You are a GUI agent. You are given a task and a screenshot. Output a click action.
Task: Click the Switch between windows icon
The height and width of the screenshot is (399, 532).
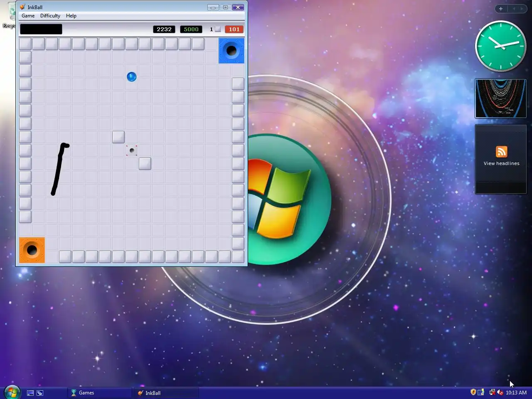[x=40, y=393]
